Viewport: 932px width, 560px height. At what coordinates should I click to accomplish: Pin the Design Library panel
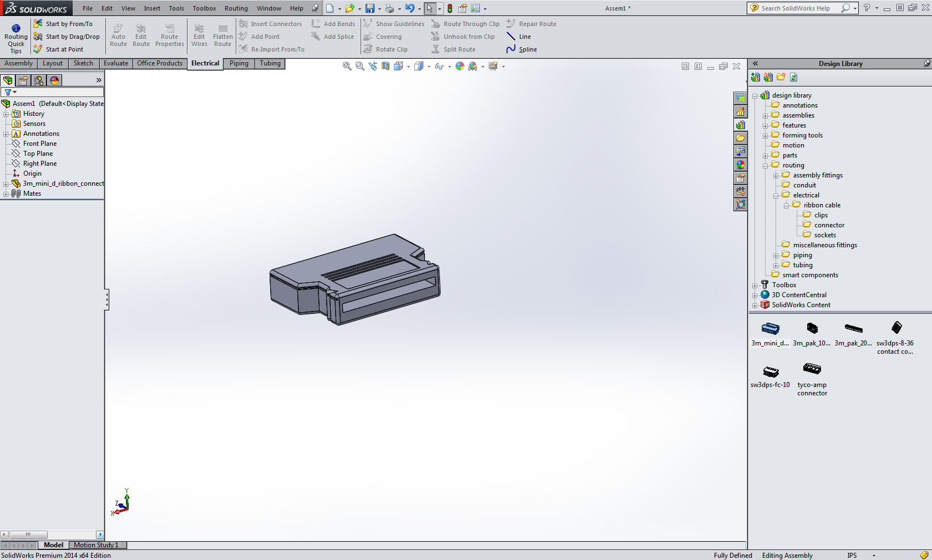pos(926,64)
